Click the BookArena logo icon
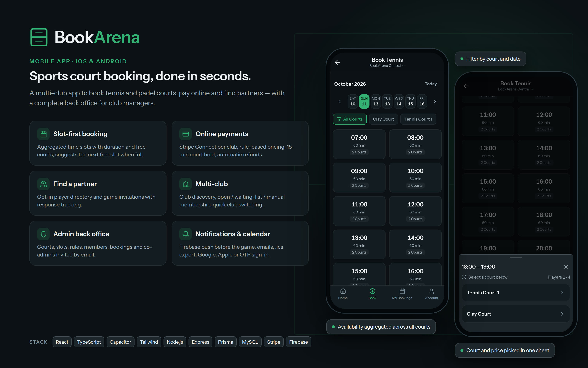Viewport: 588px width, 368px height. pos(39,37)
